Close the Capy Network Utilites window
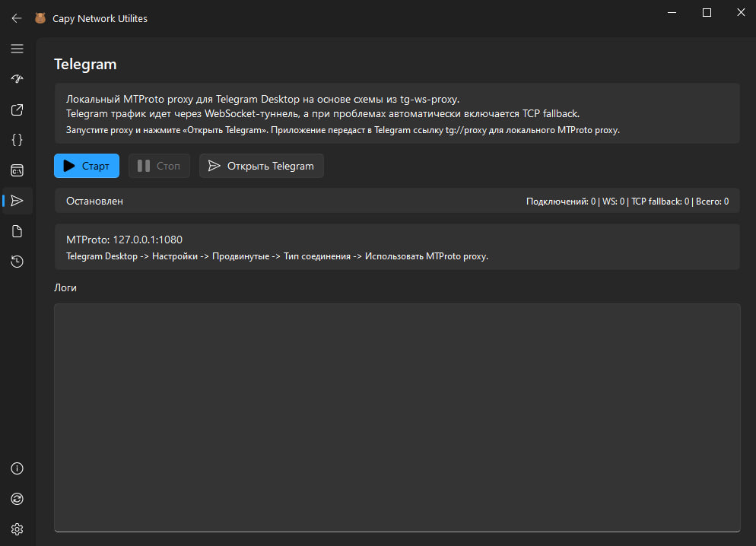Screen dimensions: 756x546 tap(741, 12)
